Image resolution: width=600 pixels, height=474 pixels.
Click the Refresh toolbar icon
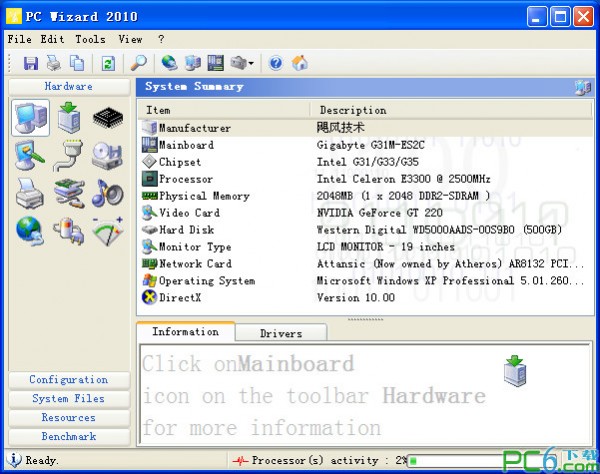108,63
